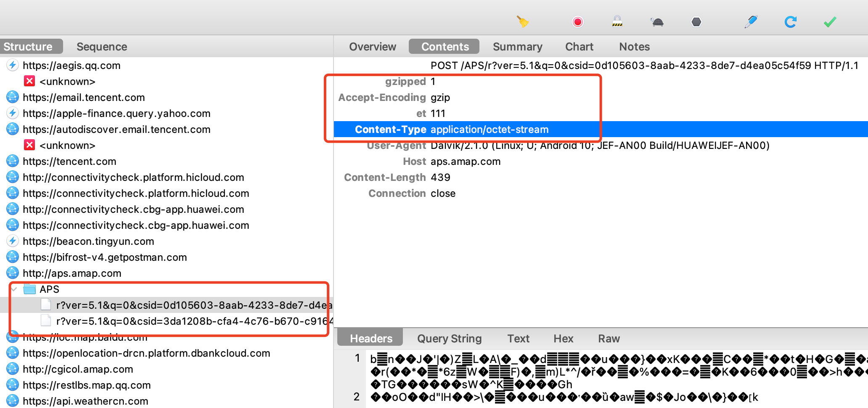This screenshot has width=868, height=408.
Task: Select the https://email.tencent.com host row
Action: [167, 97]
